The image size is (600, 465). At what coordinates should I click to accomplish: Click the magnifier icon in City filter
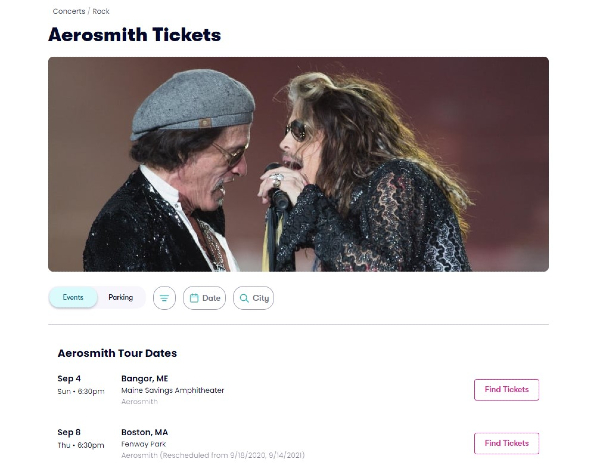coord(243,298)
